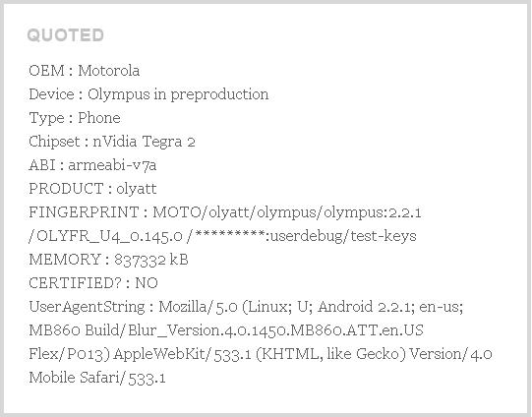
Task: Click the ABI : armeabi-v7a line
Action: pyautogui.click(x=92, y=165)
